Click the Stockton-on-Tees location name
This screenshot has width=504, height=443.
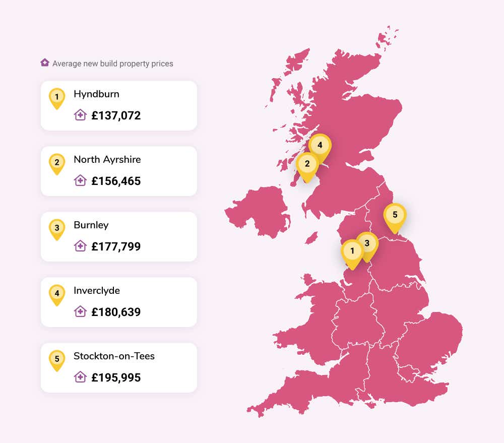coord(114,356)
